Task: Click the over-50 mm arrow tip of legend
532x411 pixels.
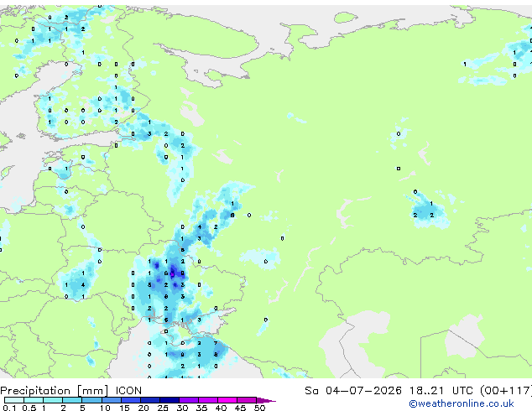Action: [x=266, y=400]
